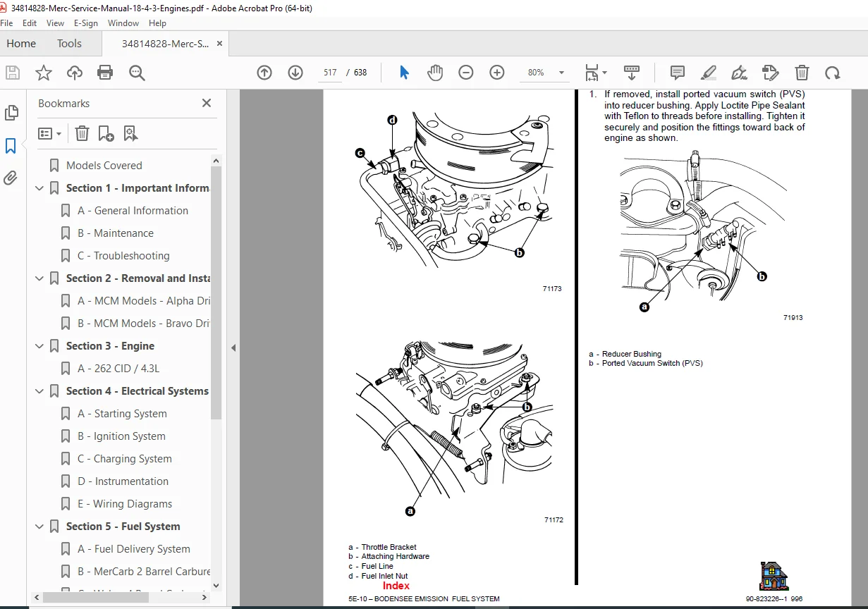
Task: Open the sign document pen icon
Action: pos(739,73)
